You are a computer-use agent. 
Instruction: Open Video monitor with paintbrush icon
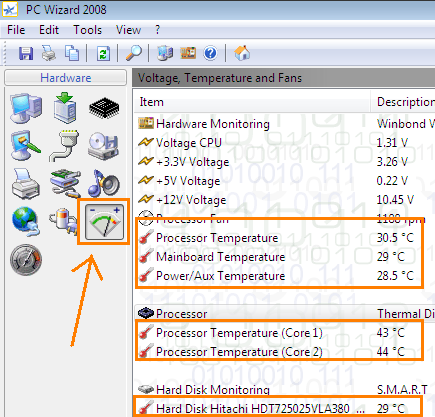coord(26,146)
